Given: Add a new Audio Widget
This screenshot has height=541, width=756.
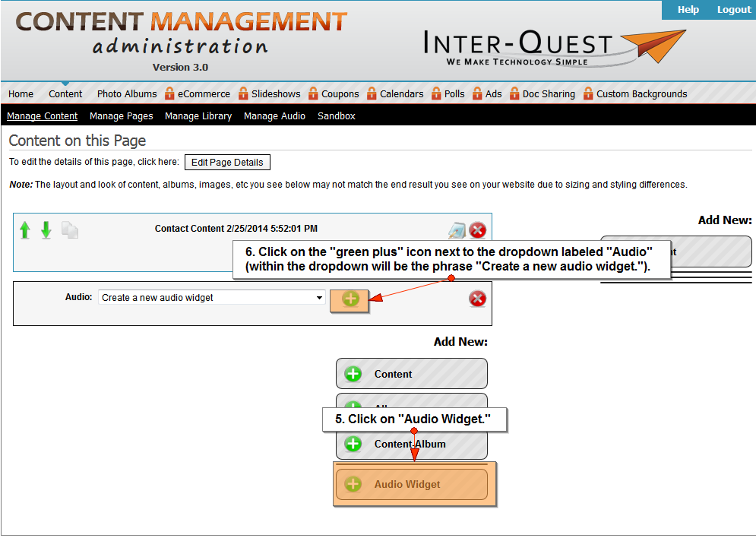Looking at the screenshot, I should (411, 484).
